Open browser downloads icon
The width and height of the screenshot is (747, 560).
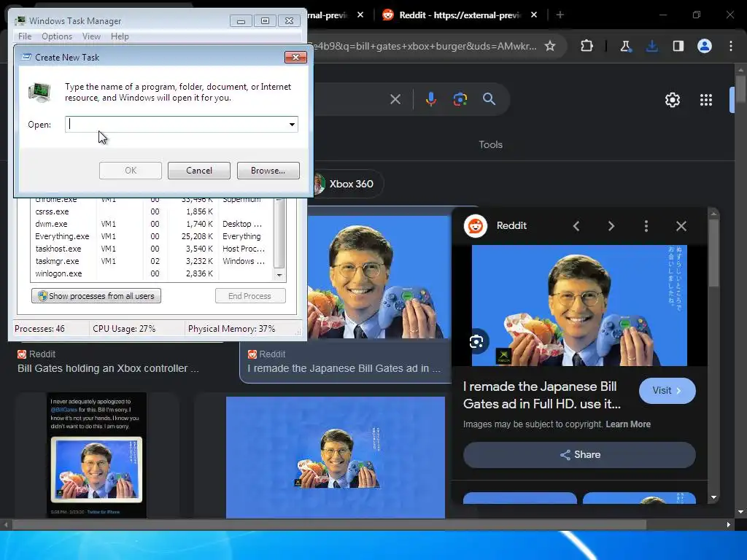(x=651, y=46)
